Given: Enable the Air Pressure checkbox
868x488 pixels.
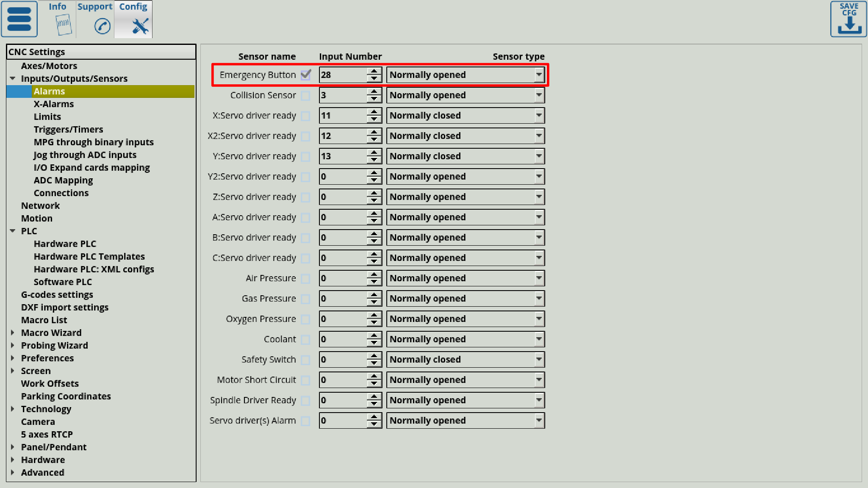Looking at the screenshot, I should 305,278.
